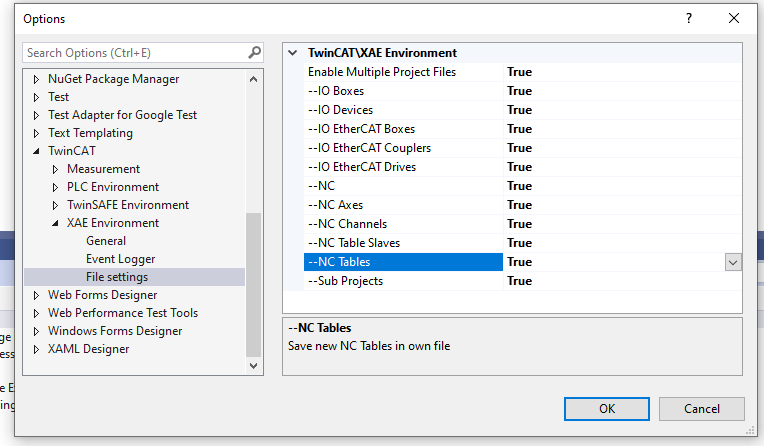
Task: Expand Web Performance Test Tools node
Action: point(36,313)
